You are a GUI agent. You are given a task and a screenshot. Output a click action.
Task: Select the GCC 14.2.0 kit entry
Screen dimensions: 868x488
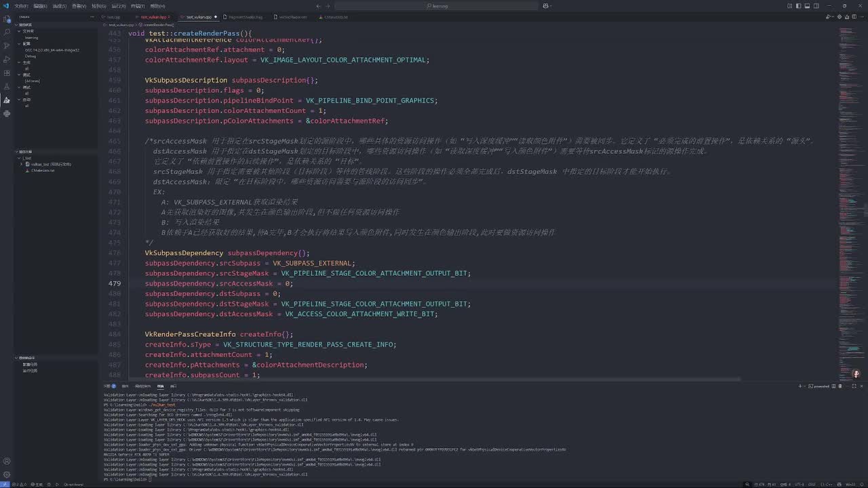click(x=52, y=50)
